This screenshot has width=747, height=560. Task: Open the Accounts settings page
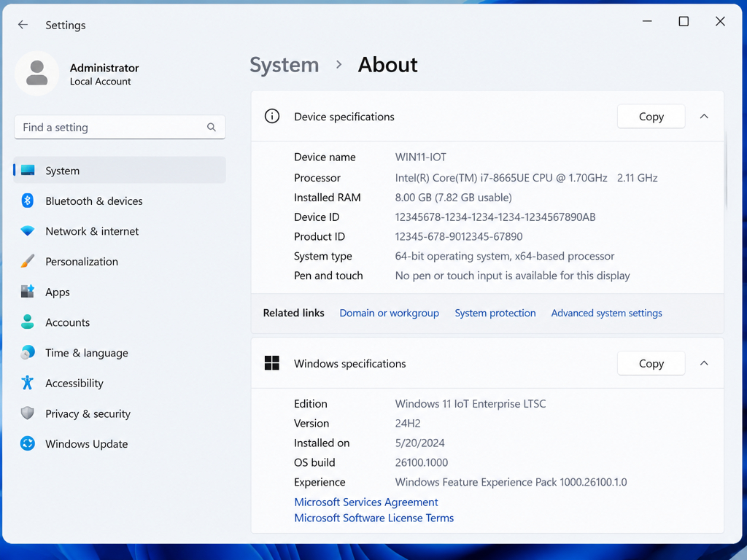point(120,322)
